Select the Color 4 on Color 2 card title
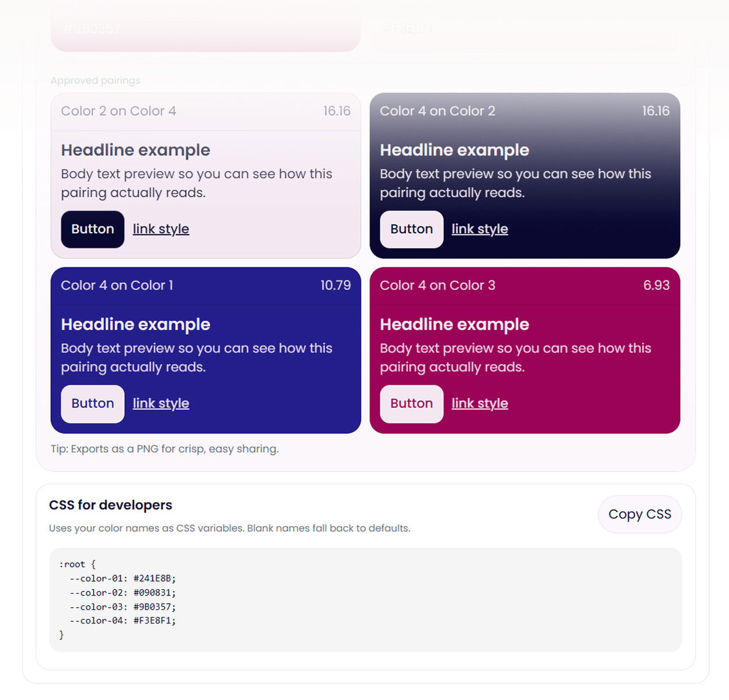This screenshot has width=729, height=700. click(x=437, y=111)
